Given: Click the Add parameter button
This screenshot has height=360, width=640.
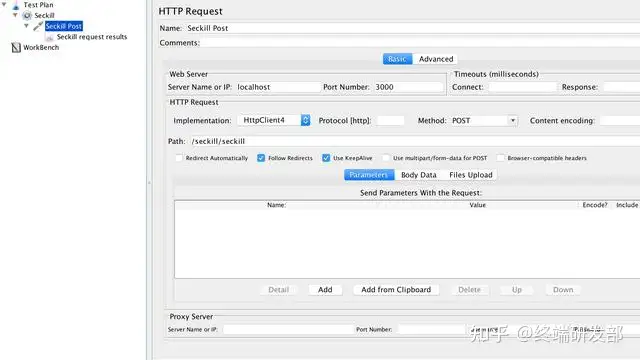Looking at the screenshot, I should point(325,289).
